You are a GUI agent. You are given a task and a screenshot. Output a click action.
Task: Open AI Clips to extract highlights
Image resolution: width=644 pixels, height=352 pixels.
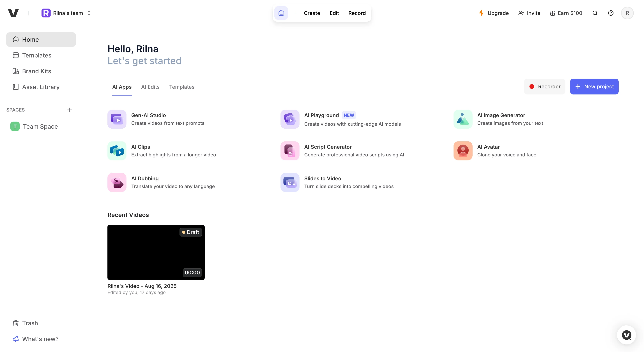pos(141,151)
